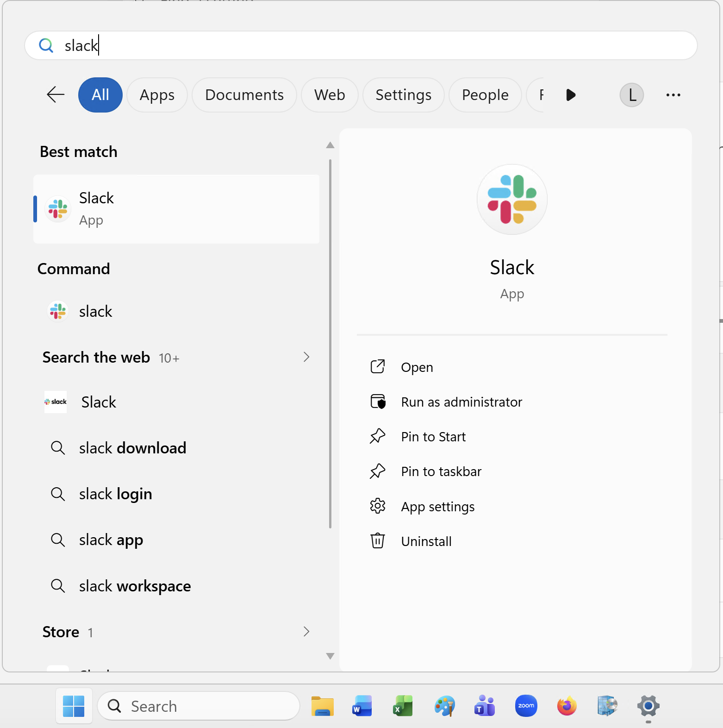Click the search magnifier icon in search box
Image resolution: width=723 pixels, height=728 pixels.
coord(46,45)
